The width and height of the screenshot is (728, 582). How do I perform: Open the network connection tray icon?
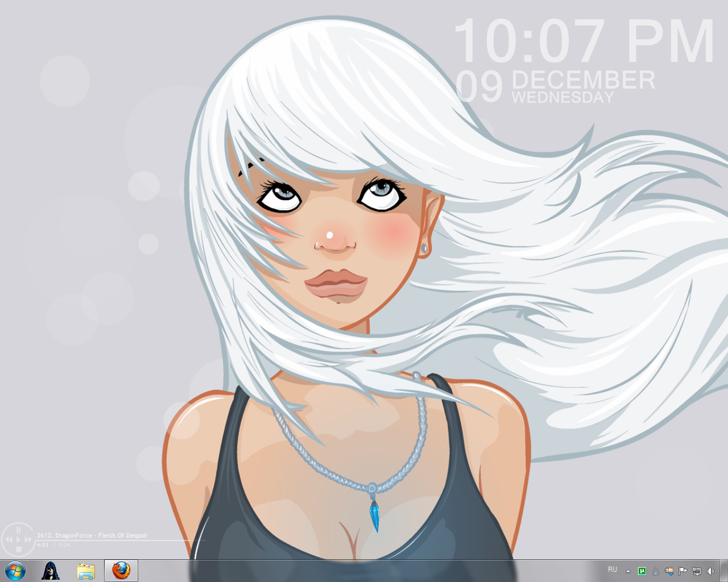tap(697, 571)
